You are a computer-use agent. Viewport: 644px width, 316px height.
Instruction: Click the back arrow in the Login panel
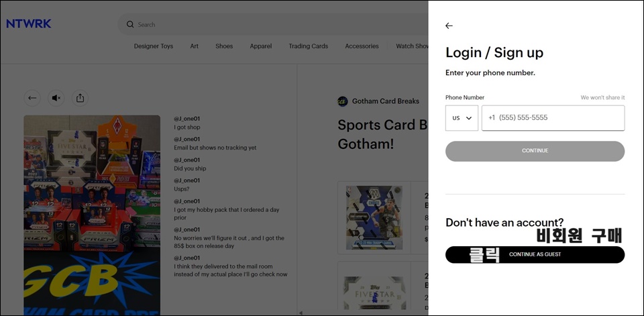click(x=449, y=26)
